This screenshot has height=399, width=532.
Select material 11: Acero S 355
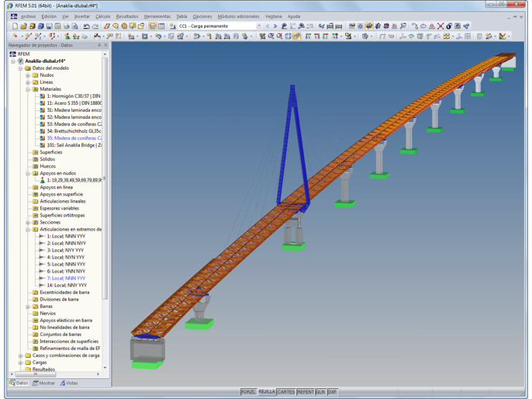pyautogui.click(x=74, y=103)
